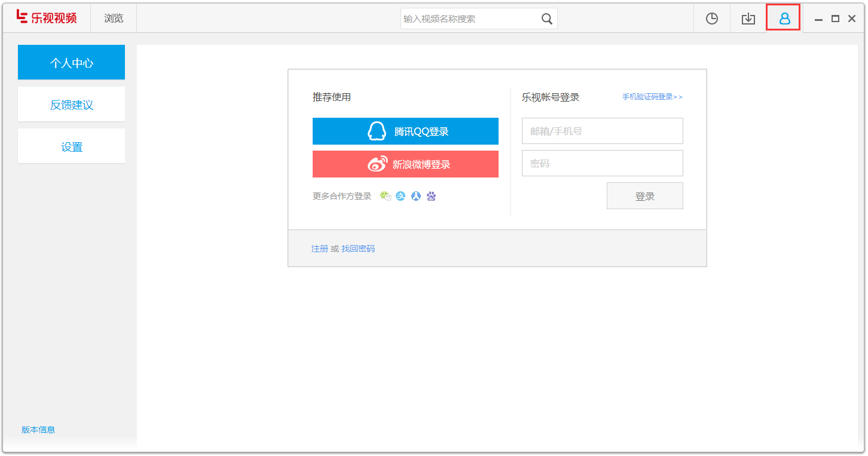The width and height of the screenshot is (868, 456).
Task: Open 反馈建议 from the sidebar
Action: (x=71, y=104)
